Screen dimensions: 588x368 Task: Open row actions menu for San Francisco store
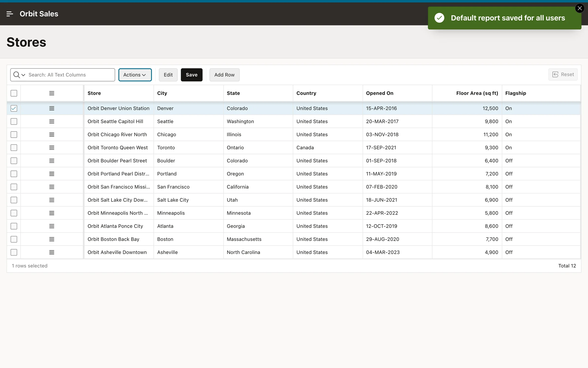[x=52, y=187]
